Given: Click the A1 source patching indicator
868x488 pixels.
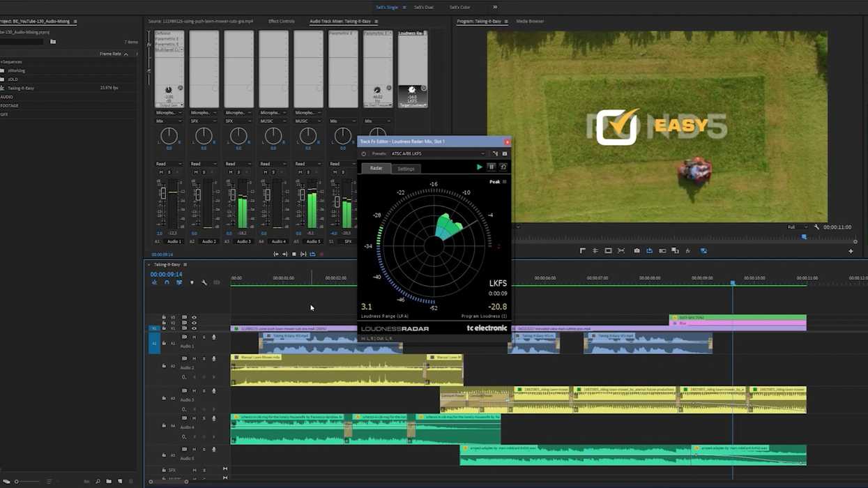Looking at the screenshot, I should pos(154,343).
